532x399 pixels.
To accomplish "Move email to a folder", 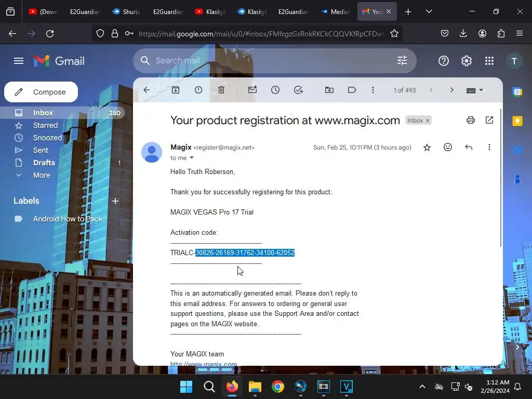I will 329,90.
